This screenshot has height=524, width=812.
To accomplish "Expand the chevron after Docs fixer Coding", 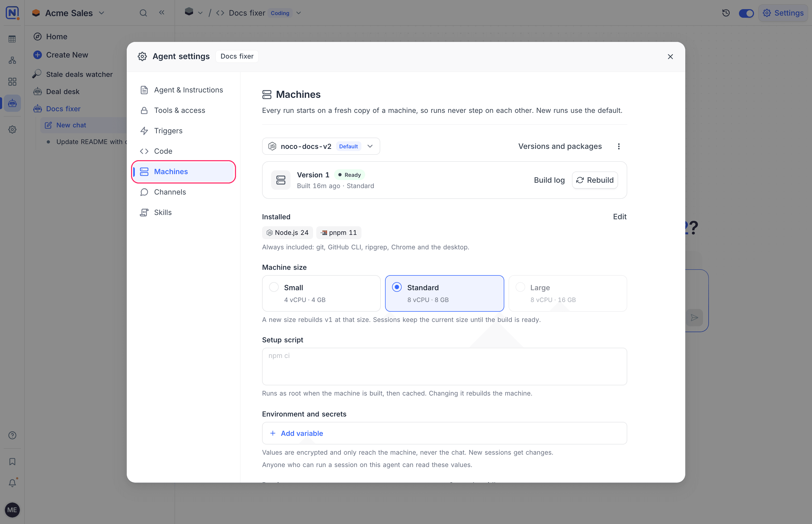I will [x=299, y=13].
